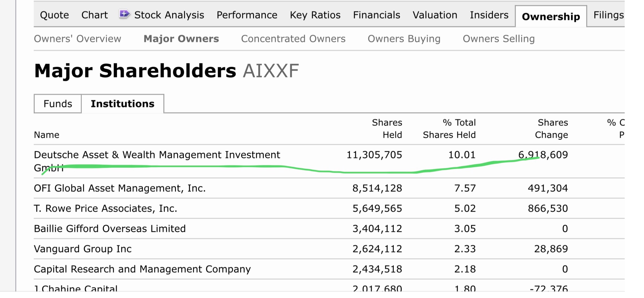This screenshot has width=644, height=298.
Task: Switch to the Funds tab
Action: pos(58,104)
